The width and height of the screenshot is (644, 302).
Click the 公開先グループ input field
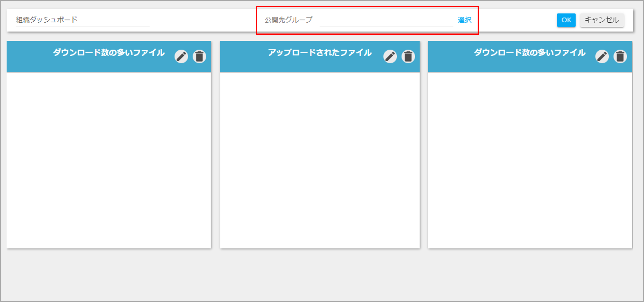point(386,20)
